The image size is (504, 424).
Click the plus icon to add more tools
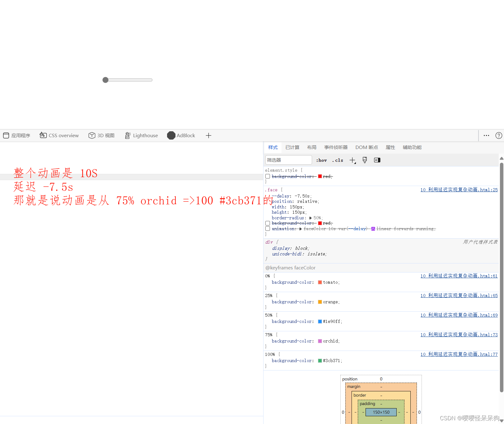pos(208,136)
